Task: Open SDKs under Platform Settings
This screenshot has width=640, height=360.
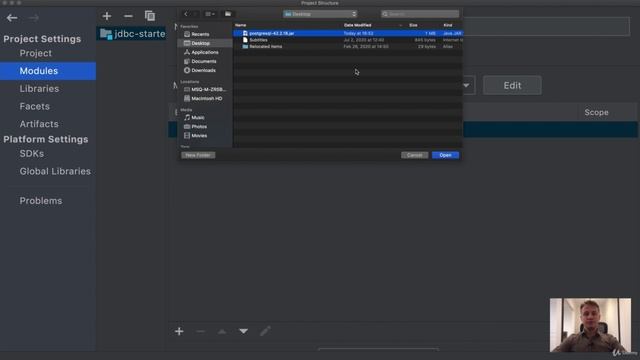Action: point(32,153)
